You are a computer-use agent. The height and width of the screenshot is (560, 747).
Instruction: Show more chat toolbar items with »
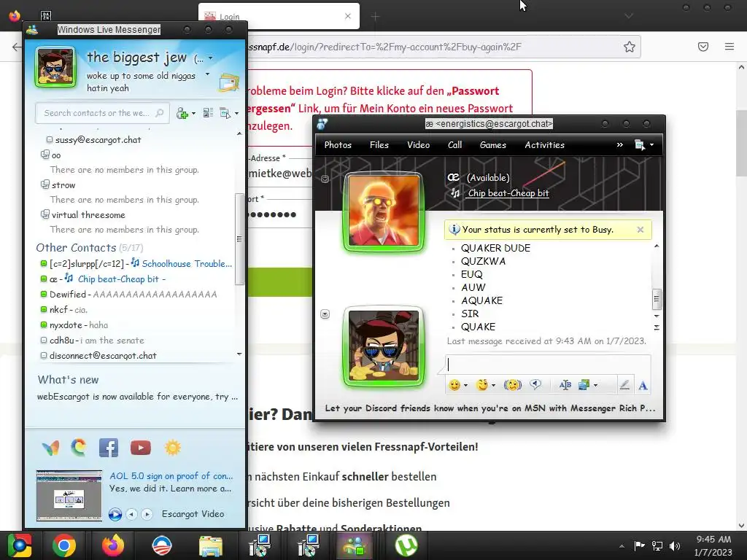(620, 145)
